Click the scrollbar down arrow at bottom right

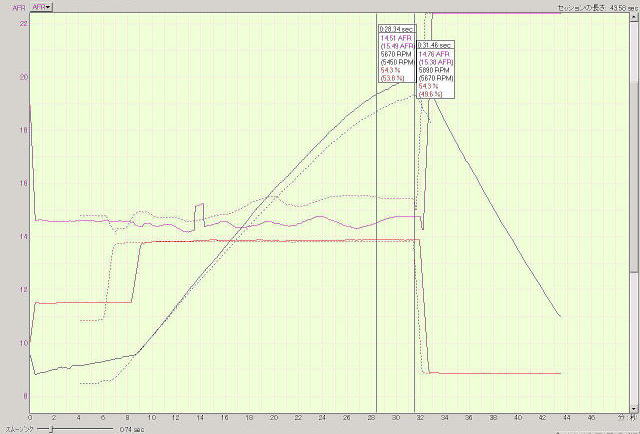tap(634, 409)
